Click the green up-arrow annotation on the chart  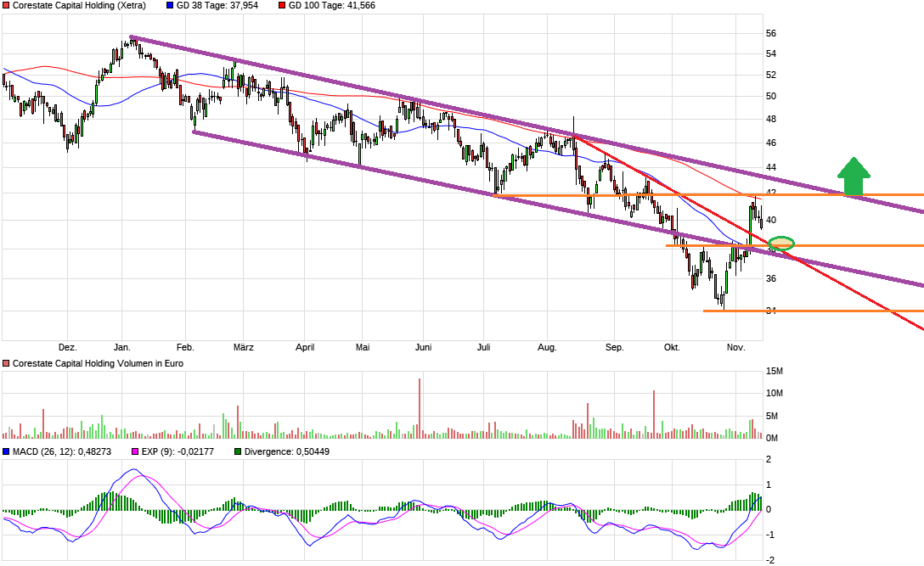[854, 174]
